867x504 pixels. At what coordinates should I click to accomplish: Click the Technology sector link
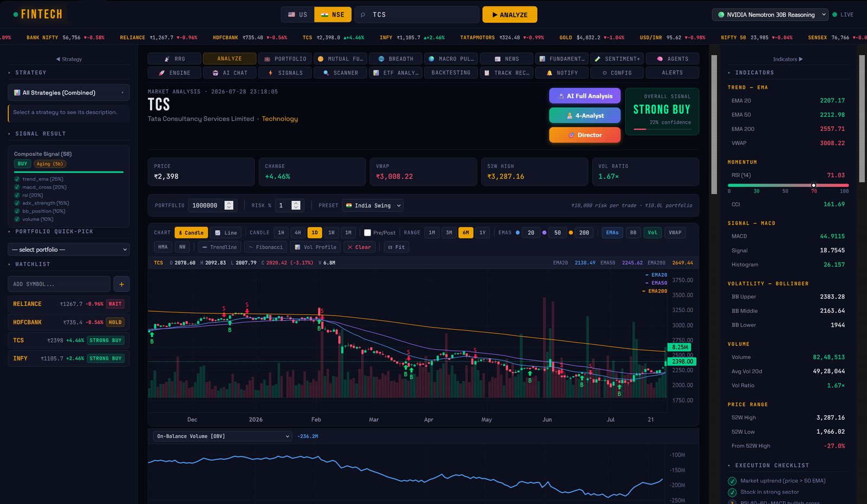pos(280,119)
